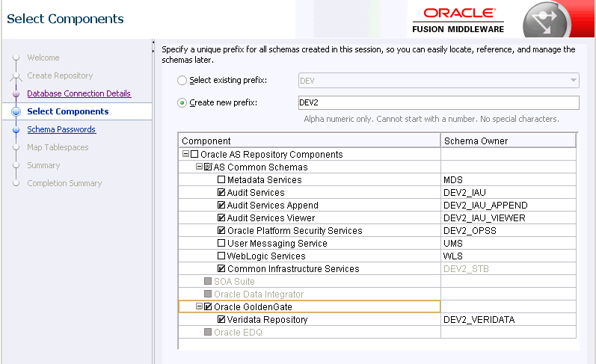Click the WLS schema owner cell
This screenshot has height=364, width=596.
(509, 256)
